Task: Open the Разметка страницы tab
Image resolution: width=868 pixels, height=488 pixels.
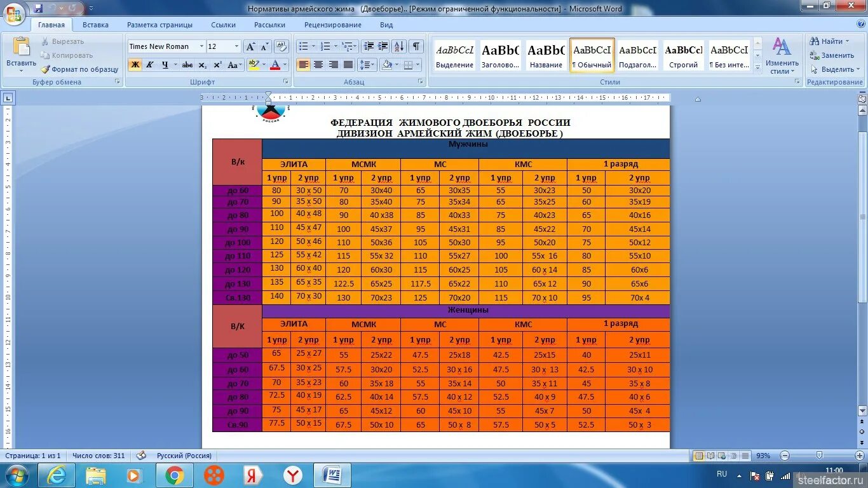Action: [159, 25]
